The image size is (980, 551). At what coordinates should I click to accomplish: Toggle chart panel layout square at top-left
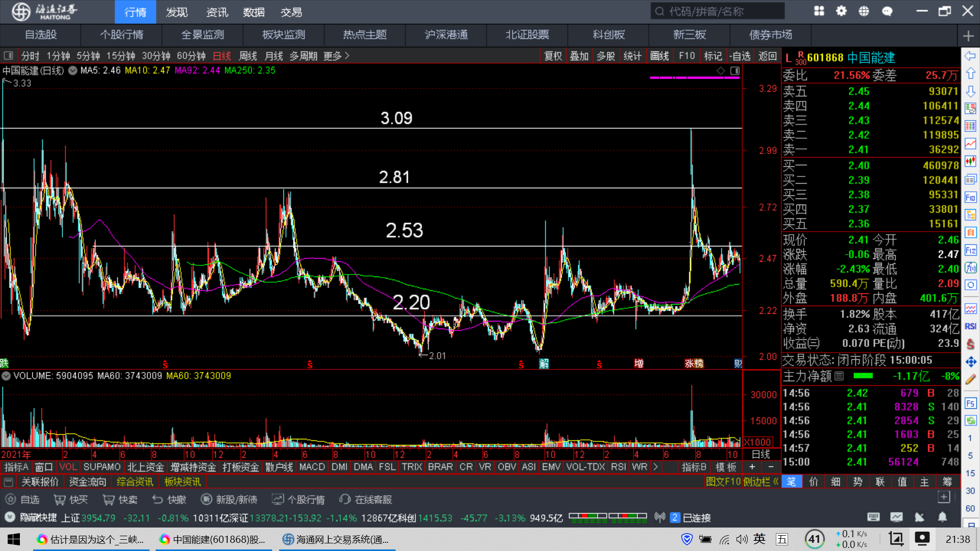pyautogui.click(x=8, y=56)
